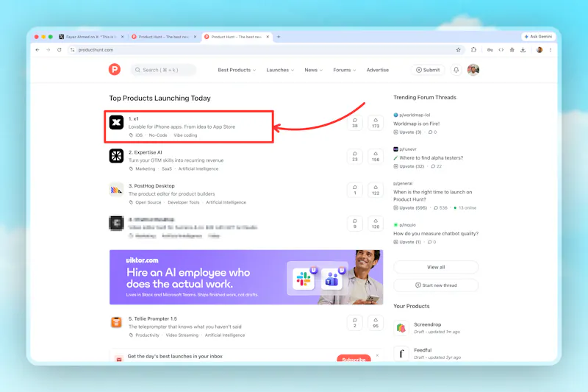Open the Advertise page
588x392 pixels.
point(378,70)
